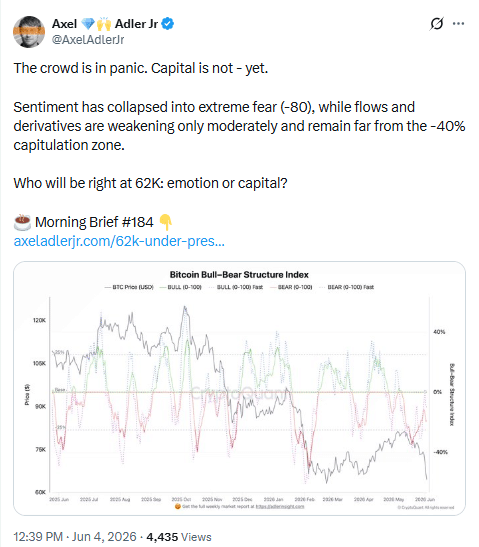The image size is (479, 547).
Task: Click the Axel Adler Jr display name
Action: [105, 24]
